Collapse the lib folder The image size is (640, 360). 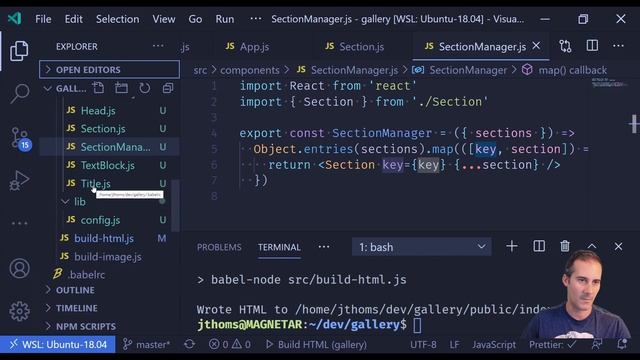(73, 202)
